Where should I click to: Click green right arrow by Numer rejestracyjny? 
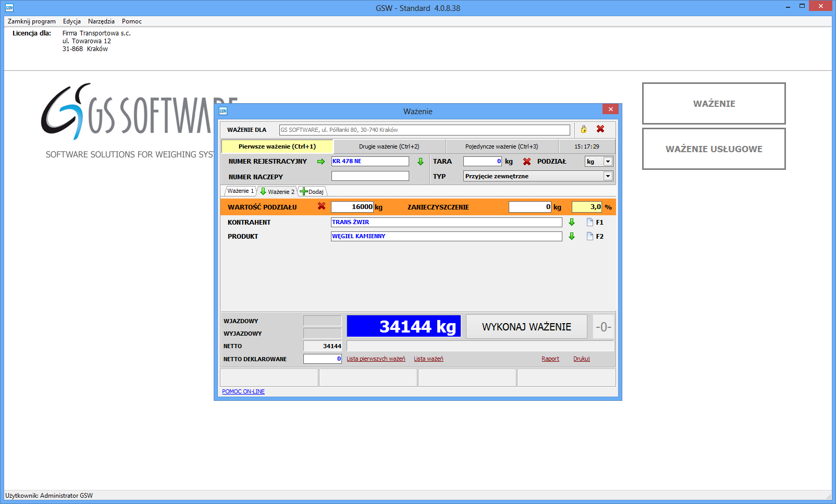pos(321,162)
